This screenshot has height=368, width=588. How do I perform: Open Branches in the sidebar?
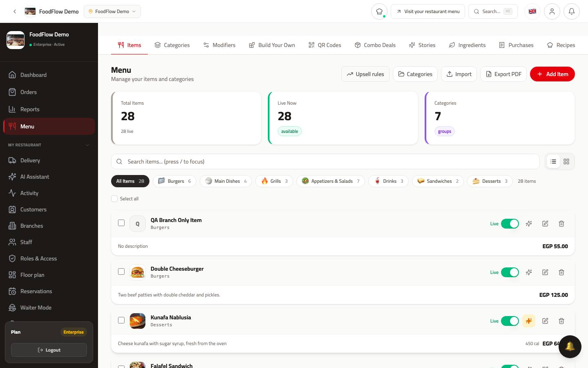coord(49,226)
